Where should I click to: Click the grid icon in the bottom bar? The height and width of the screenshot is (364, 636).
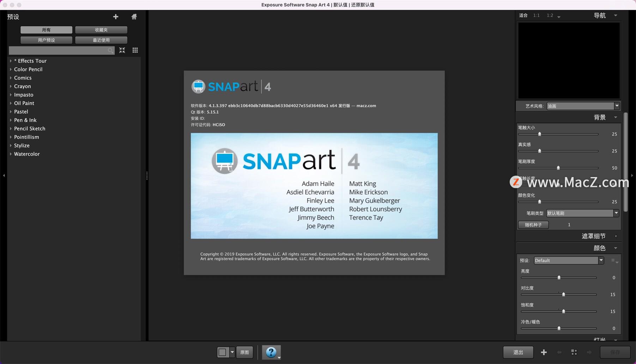pos(574,352)
